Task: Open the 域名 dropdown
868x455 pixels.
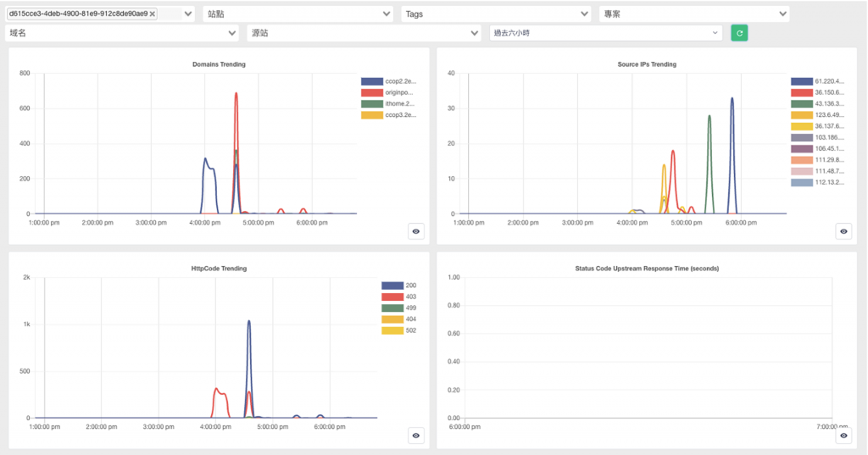Action: pyautogui.click(x=122, y=33)
